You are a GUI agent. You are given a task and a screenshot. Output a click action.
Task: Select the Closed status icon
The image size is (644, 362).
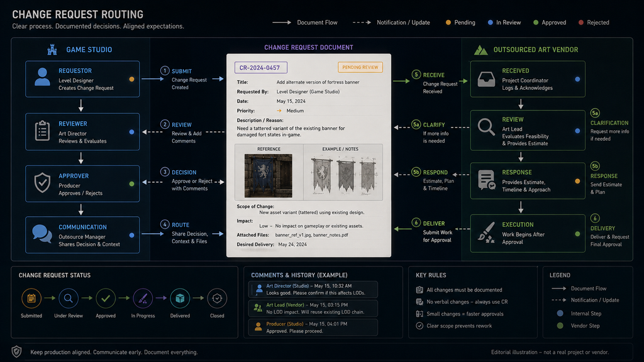[x=217, y=299]
